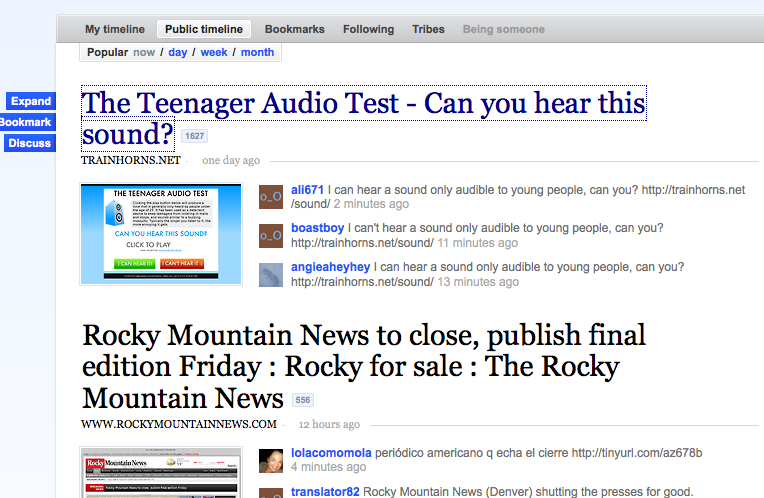Screen dimensions: 764x498
Task: Open the Teenager Audio Test thumbnail
Action: (161, 234)
